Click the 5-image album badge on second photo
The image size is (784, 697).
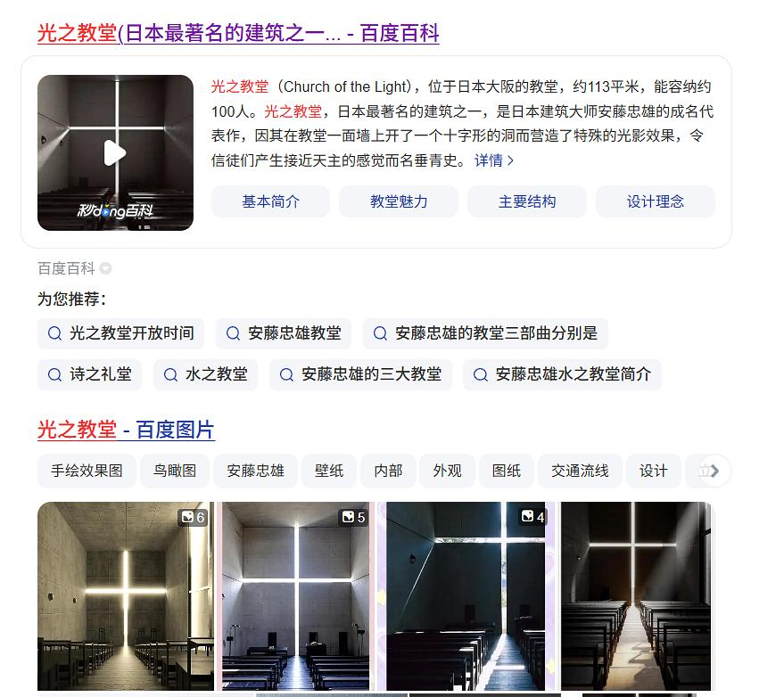(x=353, y=517)
